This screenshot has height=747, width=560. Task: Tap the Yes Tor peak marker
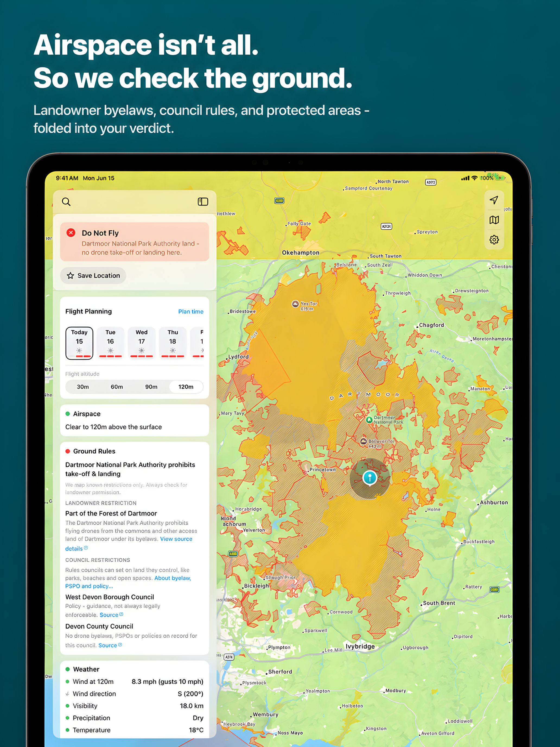coord(295,304)
